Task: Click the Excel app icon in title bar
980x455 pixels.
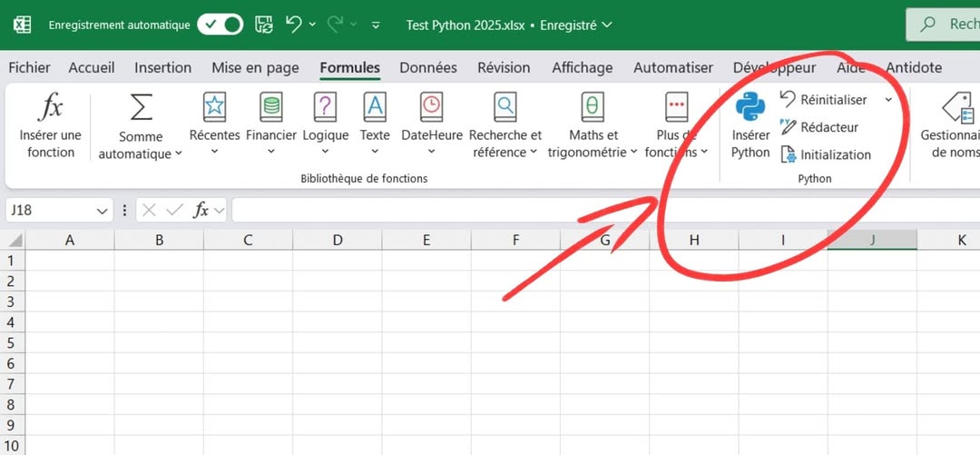Action: (22, 25)
